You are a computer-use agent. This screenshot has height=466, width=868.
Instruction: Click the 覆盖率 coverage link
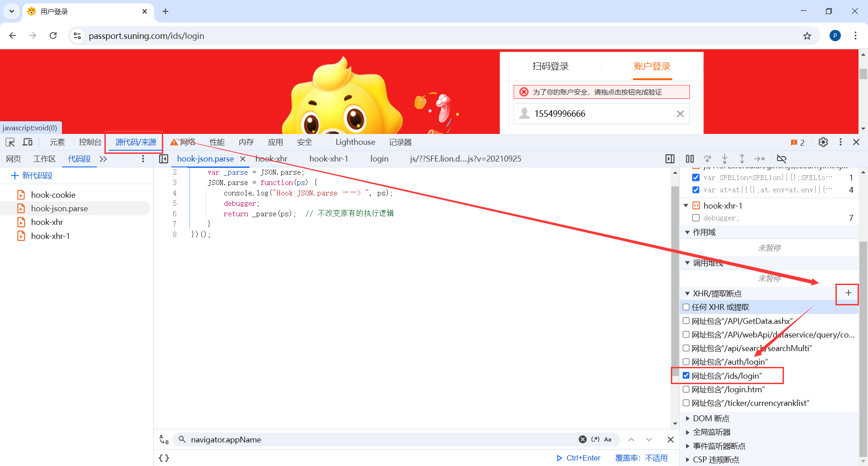642,458
